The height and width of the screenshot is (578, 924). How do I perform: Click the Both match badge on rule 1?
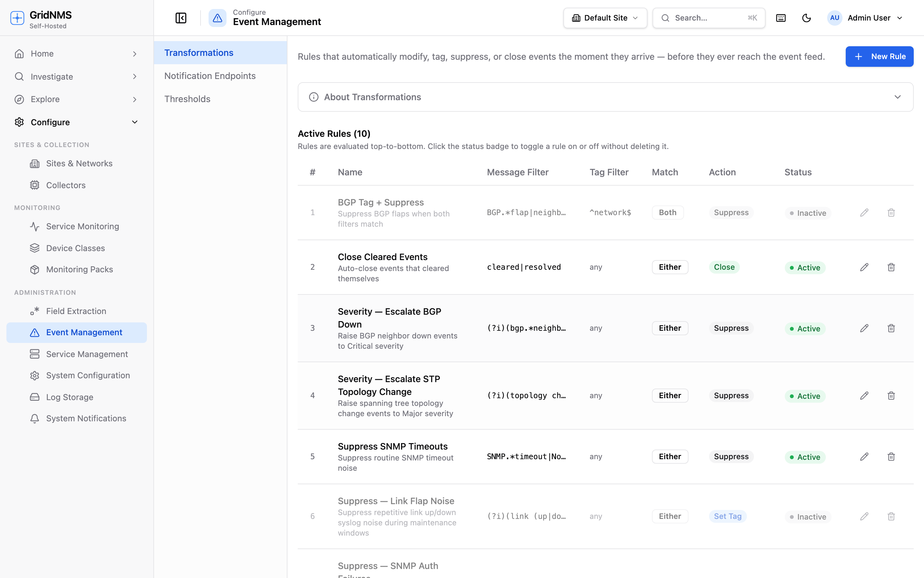coord(667,213)
